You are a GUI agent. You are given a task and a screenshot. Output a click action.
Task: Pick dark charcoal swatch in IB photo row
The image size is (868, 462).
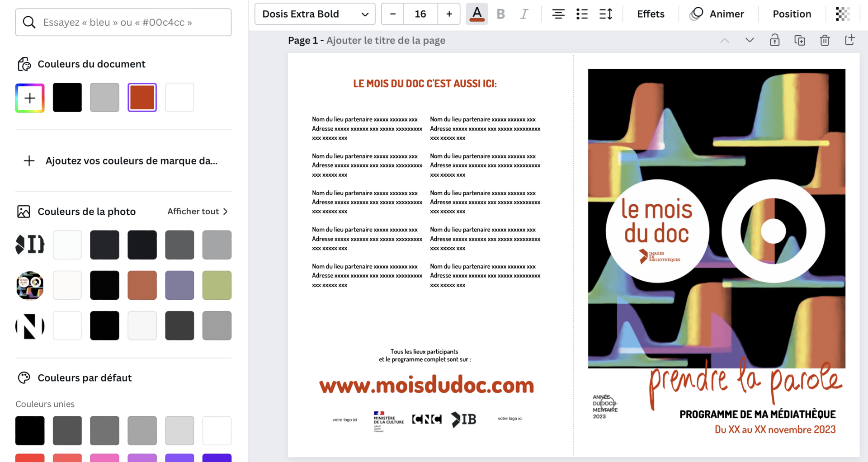[x=104, y=245]
